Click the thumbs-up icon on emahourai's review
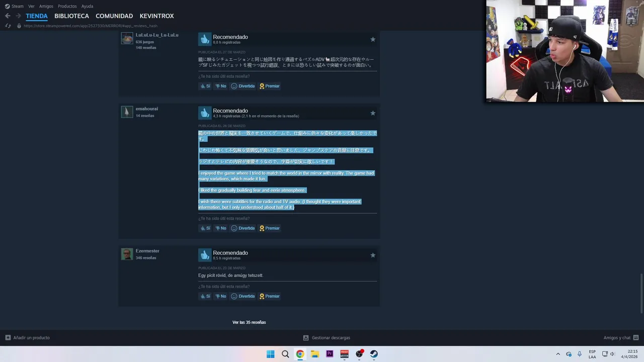This screenshot has width=644, height=362. coord(204,113)
